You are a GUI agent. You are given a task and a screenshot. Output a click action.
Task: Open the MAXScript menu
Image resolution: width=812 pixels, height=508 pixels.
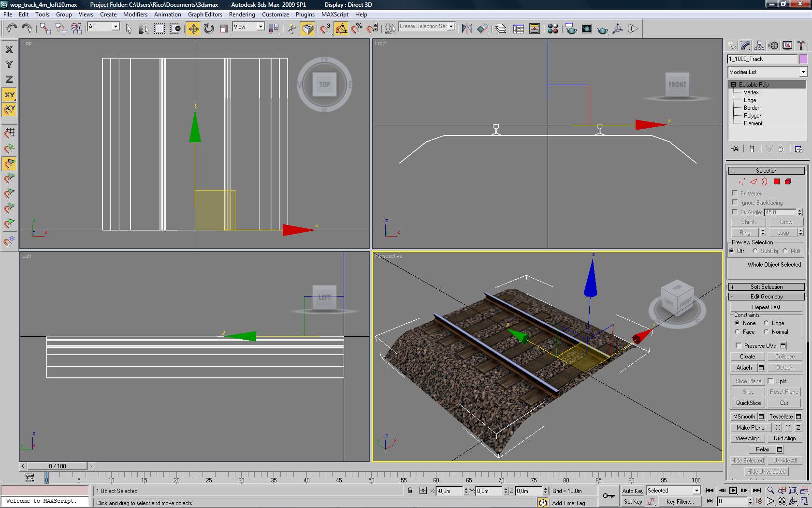334,15
